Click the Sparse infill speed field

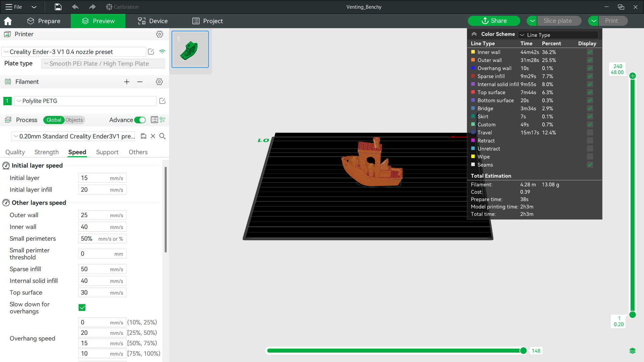(x=102, y=269)
